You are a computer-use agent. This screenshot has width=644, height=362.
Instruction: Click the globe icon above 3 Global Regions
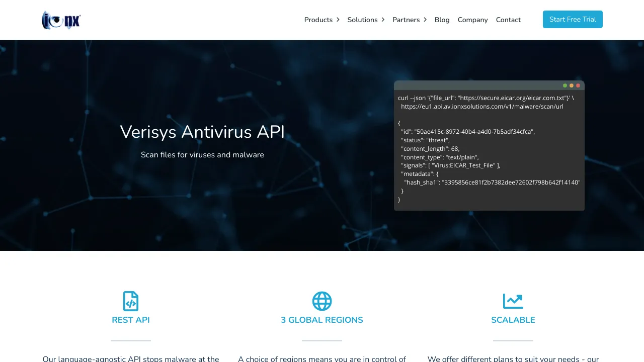coord(322,301)
